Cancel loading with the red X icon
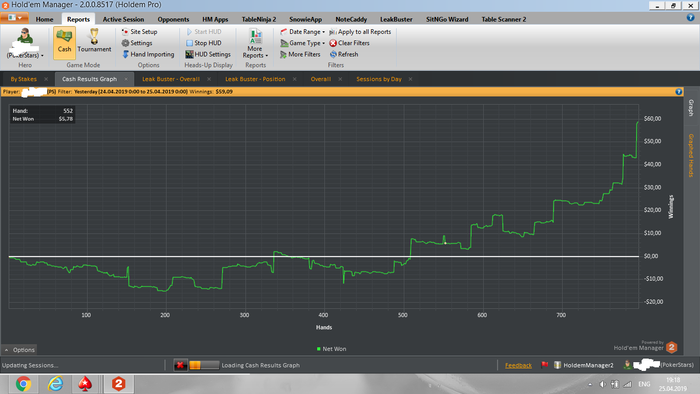The image size is (700, 394). (x=180, y=365)
